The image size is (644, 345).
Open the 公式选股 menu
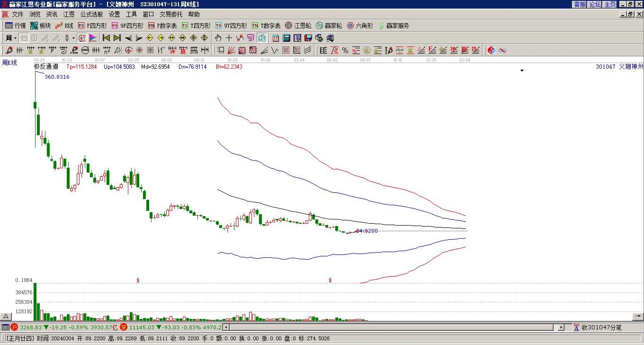point(91,14)
